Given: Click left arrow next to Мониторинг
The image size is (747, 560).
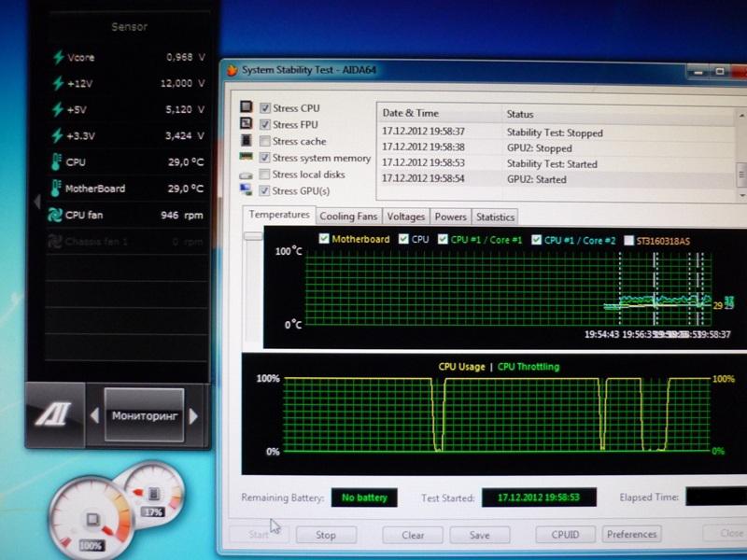Looking at the screenshot, I should coord(94,415).
